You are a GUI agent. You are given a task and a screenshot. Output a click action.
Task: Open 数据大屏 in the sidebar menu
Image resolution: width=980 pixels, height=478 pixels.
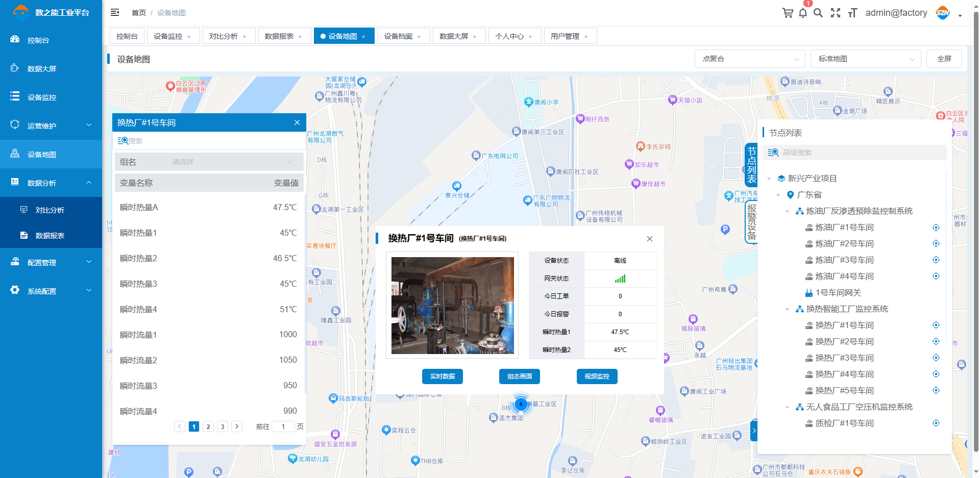(42, 69)
